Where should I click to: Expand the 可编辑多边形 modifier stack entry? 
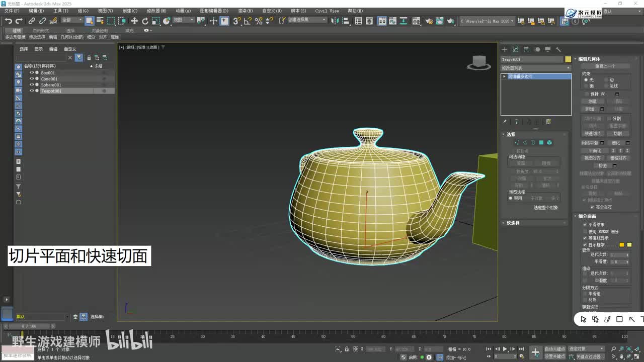coord(505,76)
